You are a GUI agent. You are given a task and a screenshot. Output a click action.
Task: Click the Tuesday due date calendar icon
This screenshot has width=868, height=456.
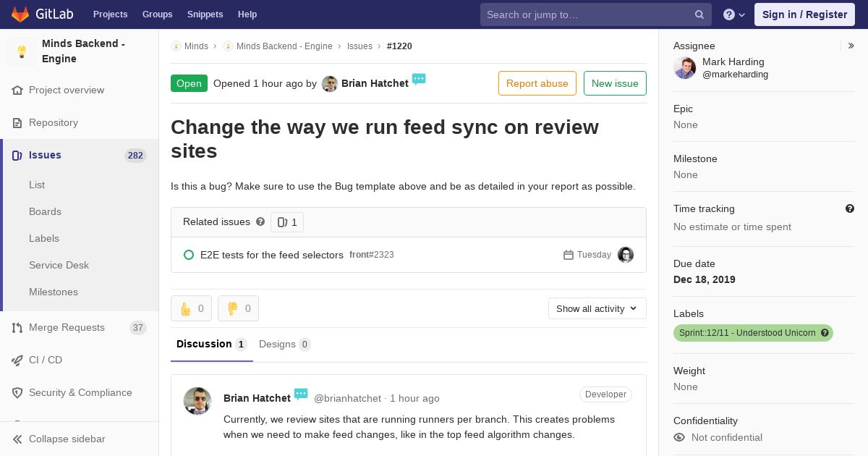click(x=569, y=256)
